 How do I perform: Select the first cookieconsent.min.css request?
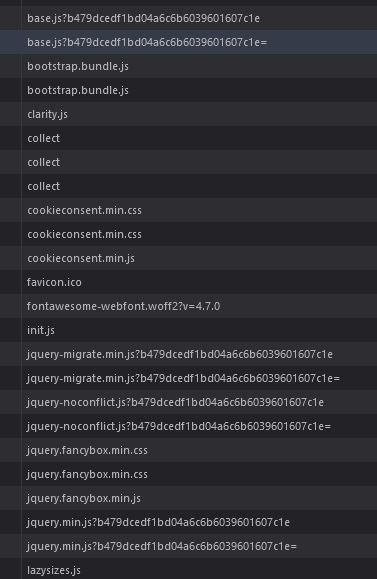coord(188,210)
